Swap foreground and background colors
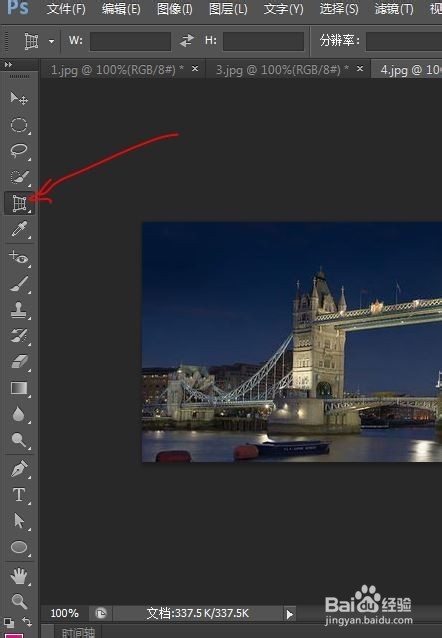The width and height of the screenshot is (442, 638). [x=27, y=621]
